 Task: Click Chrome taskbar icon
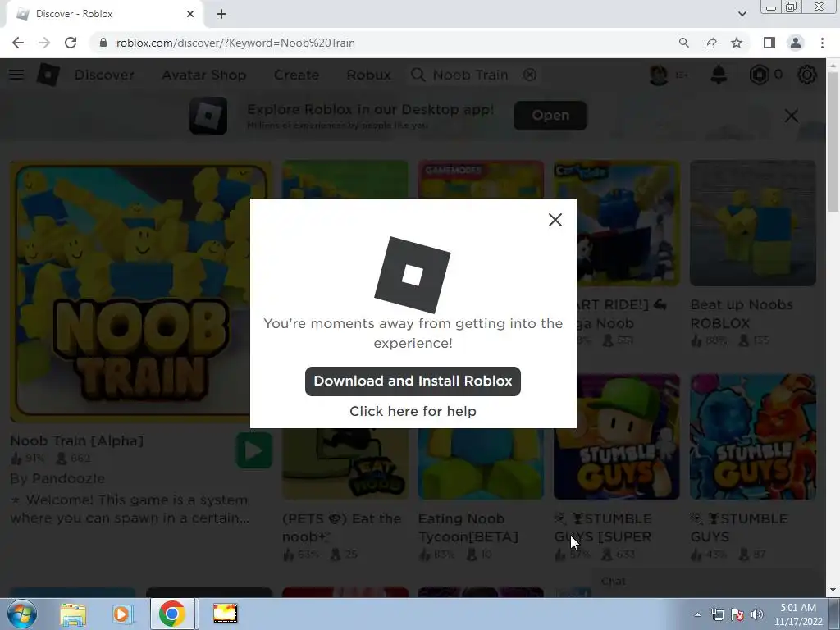[x=172, y=614]
